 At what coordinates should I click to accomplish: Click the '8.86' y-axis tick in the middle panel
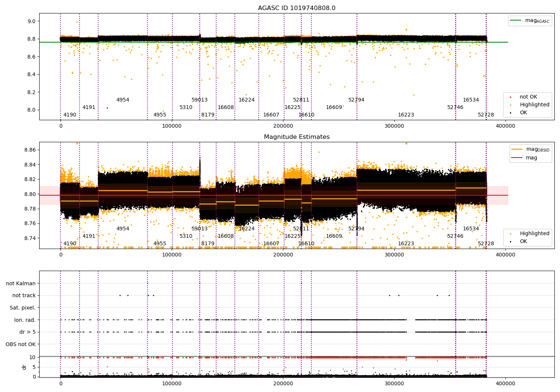[30, 150]
